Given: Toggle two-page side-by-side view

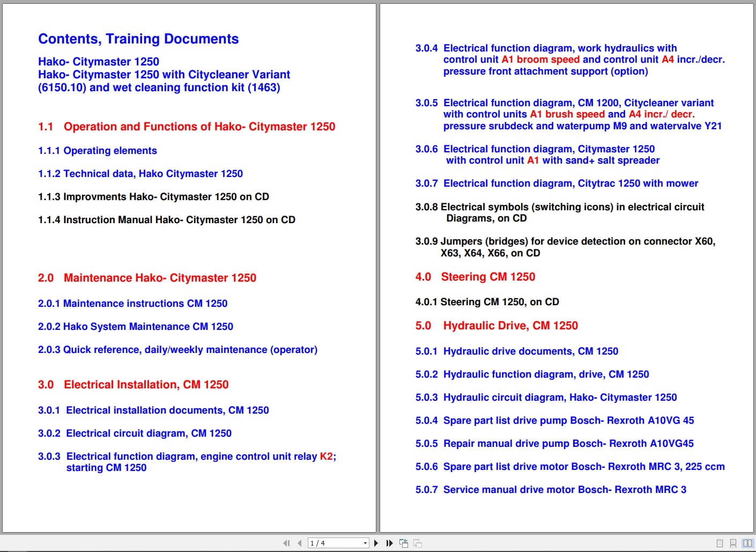Looking at the screenshot, I should pyautogui.click(x=747, y=543).
